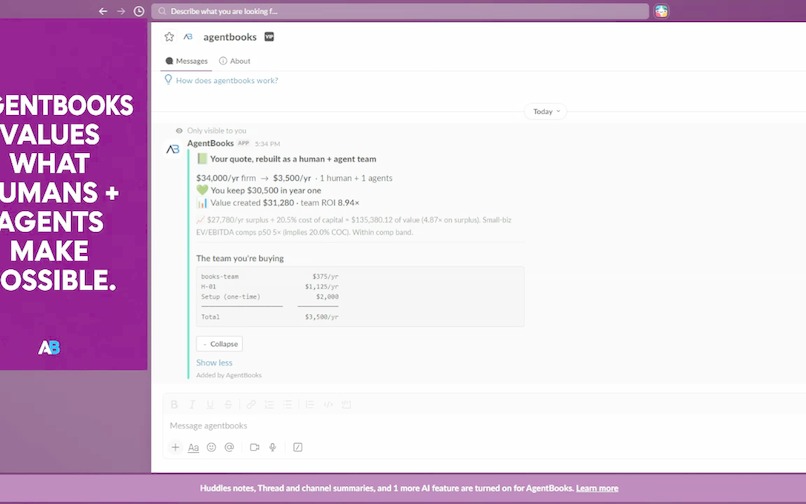The width and height of the screenshot is (806, 504).
Task: Record a video clip
Action: pyautogui.click(x=254, y=447)
